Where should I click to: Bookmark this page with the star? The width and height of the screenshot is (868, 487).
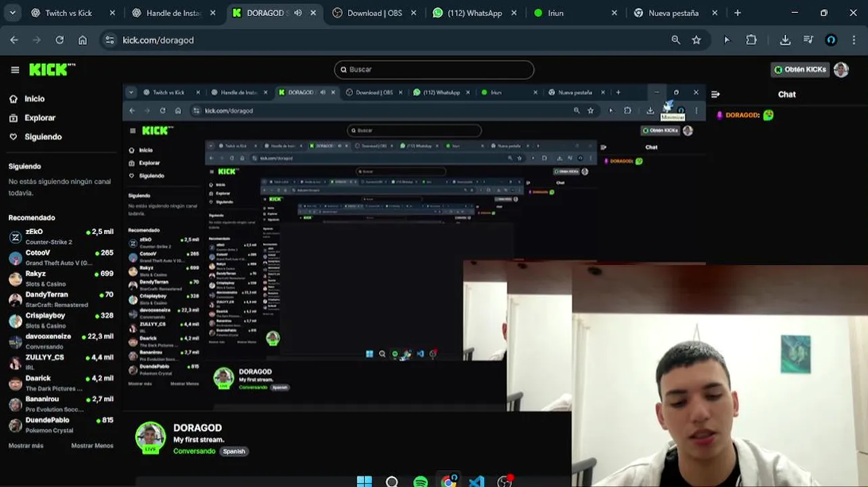[696, 40]
